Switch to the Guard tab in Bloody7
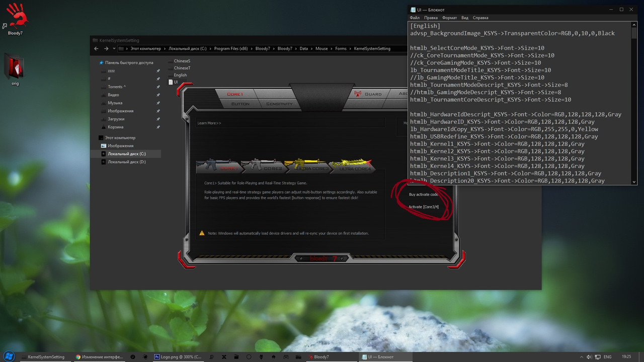Screen dimensions: 644x362 (373, 94)
